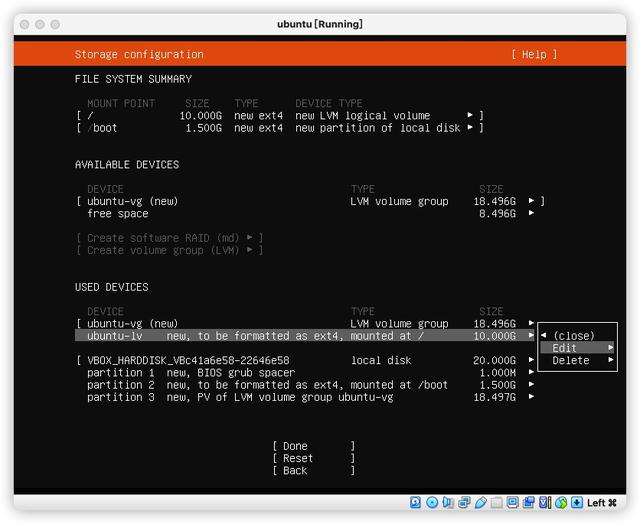Choose Edit in the popup menu

pyautogui.click(x=577, y=348)
